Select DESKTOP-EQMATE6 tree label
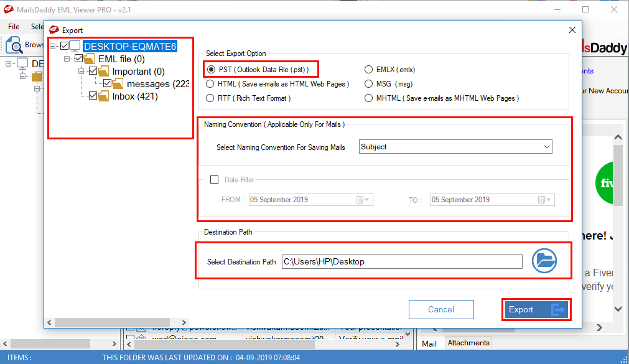The image size is (629, 364). (130, 47)
